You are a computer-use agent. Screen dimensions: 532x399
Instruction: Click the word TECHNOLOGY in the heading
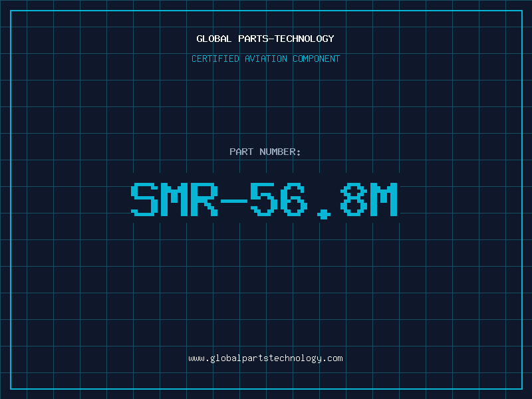(305, 39)
